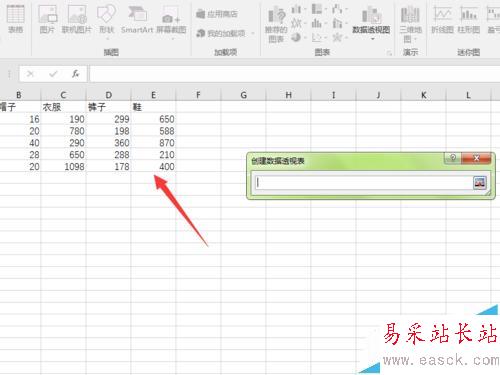Select column E header

pos(153,95)
